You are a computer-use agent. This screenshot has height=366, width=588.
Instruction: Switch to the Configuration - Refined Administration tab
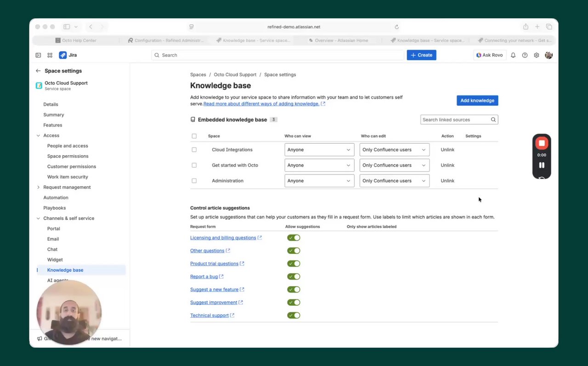coord(165,40)
